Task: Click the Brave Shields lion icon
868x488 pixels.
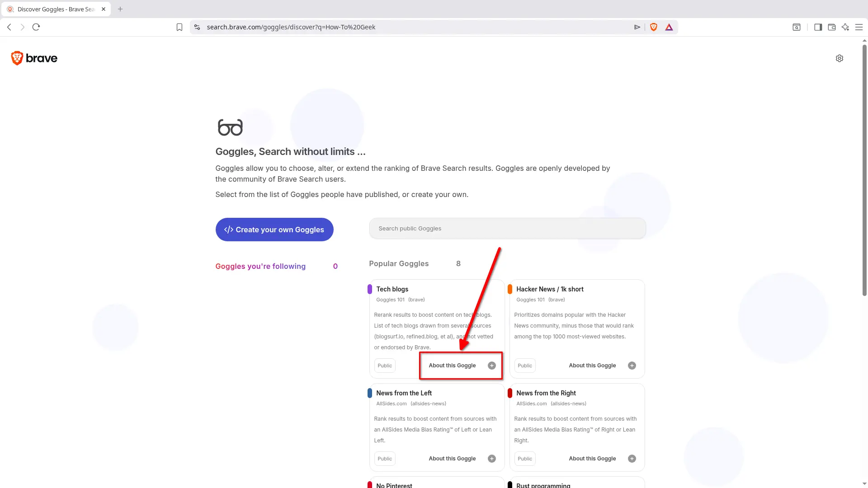Action: tap(653, 27)
